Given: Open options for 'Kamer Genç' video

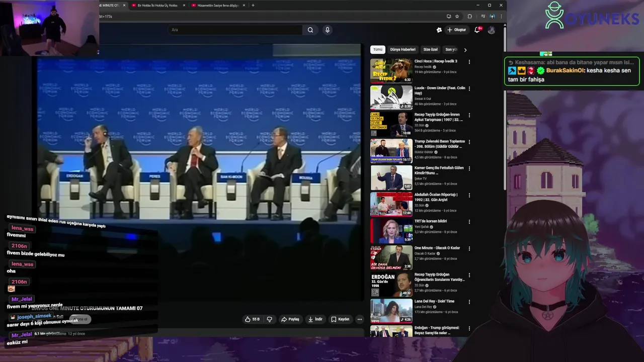Looking at the screenshot, I should point(469,168).
